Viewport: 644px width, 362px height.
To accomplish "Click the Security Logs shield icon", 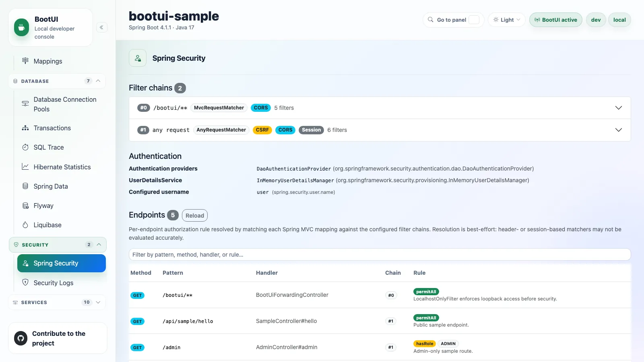I will click(x=25, y=282).
